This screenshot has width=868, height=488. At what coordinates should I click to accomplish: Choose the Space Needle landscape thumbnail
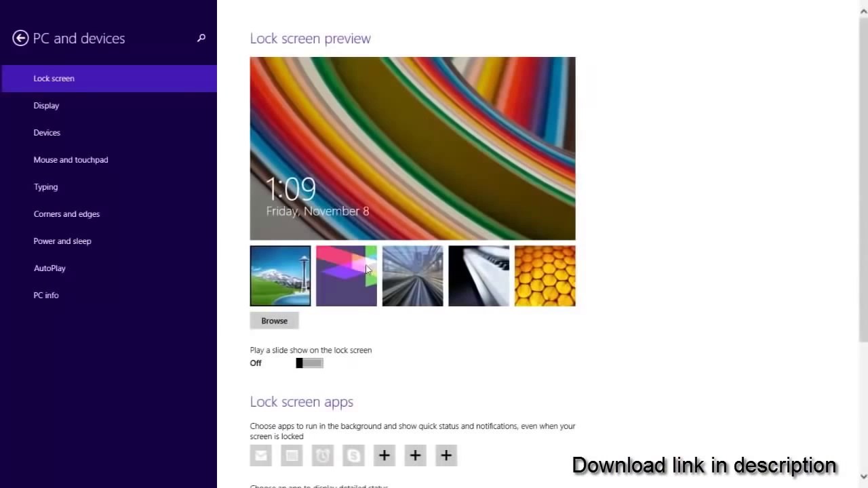point(280,276)
